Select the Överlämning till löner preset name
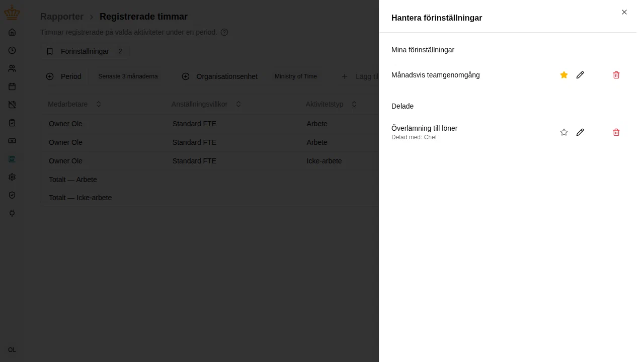This screenshot has height=362, width=644. [x=424, y=128]
